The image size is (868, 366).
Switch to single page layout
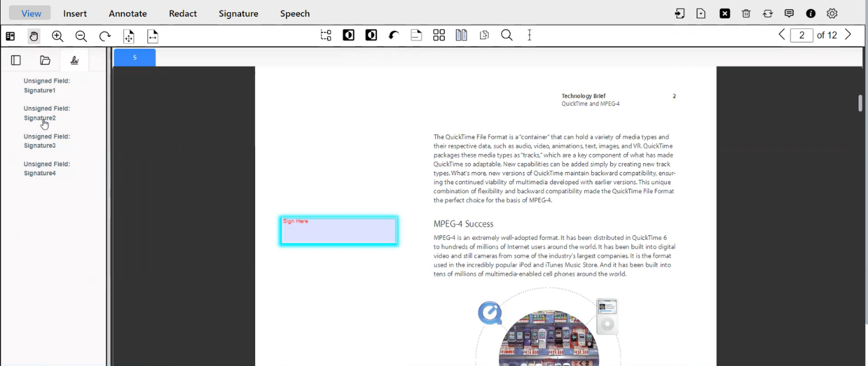click(416, 35)
